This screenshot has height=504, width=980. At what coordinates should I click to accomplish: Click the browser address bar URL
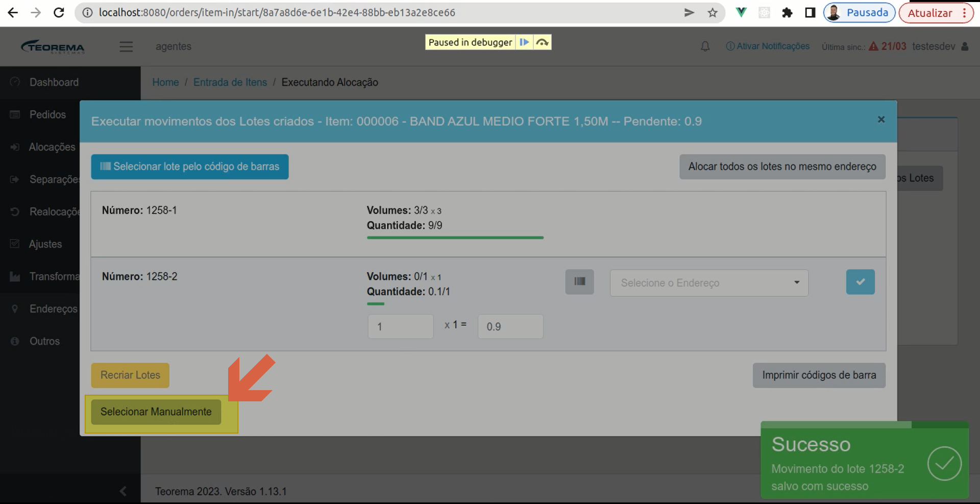277,13
